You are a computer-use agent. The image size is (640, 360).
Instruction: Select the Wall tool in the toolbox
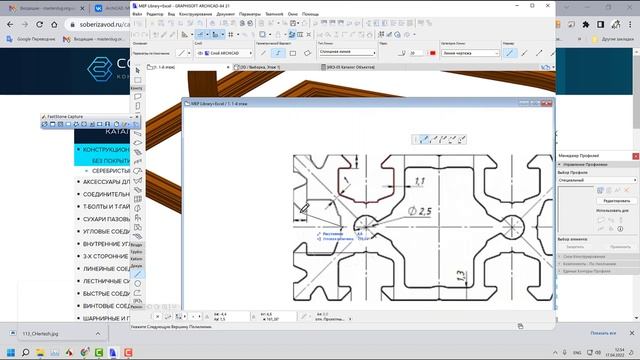[138, 97]
